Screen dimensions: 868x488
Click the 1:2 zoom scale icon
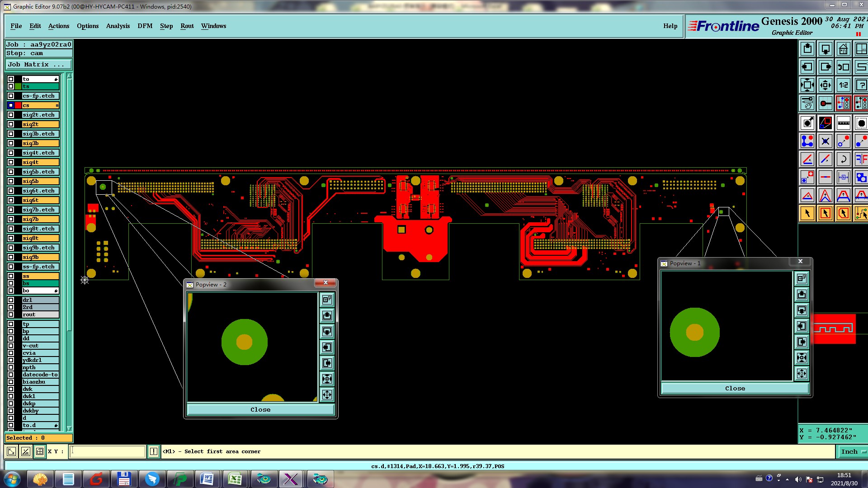843,85
